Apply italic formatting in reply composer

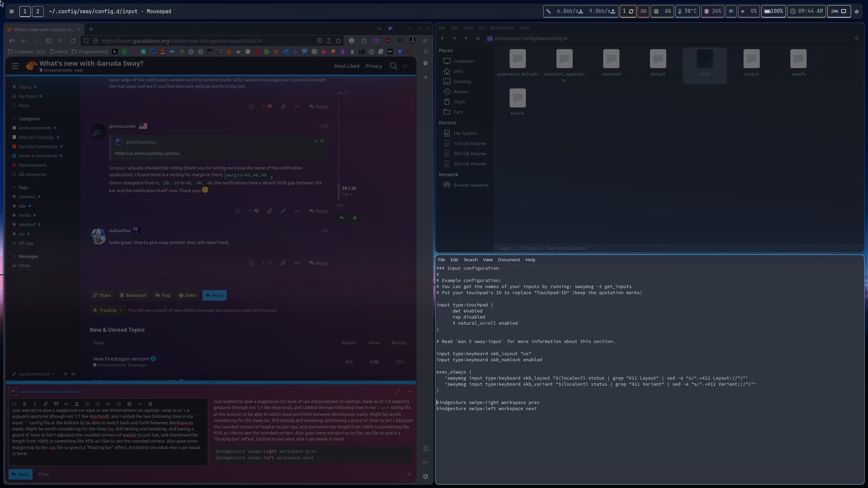click(35, 404)
